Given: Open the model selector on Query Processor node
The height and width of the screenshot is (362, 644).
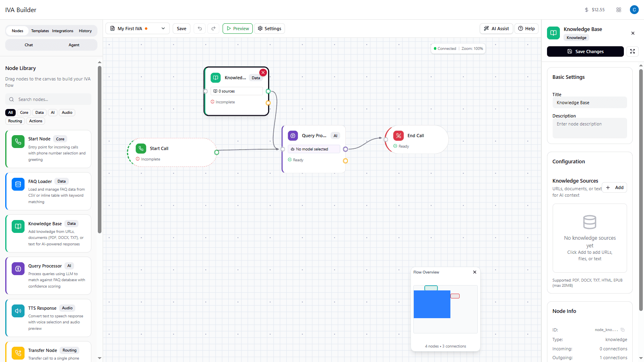Looking at the screenshot, I should pyautogui.click(x=314, y=149).
